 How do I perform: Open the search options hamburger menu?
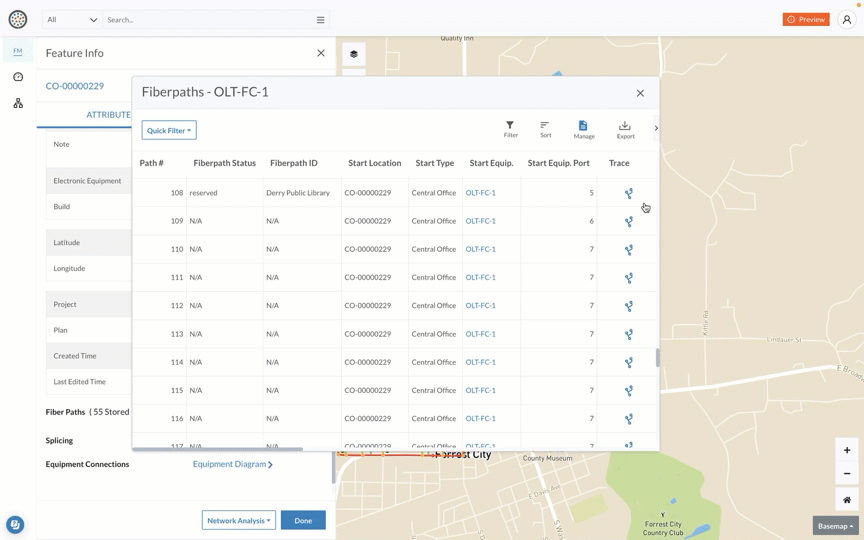tap(320, 20)
